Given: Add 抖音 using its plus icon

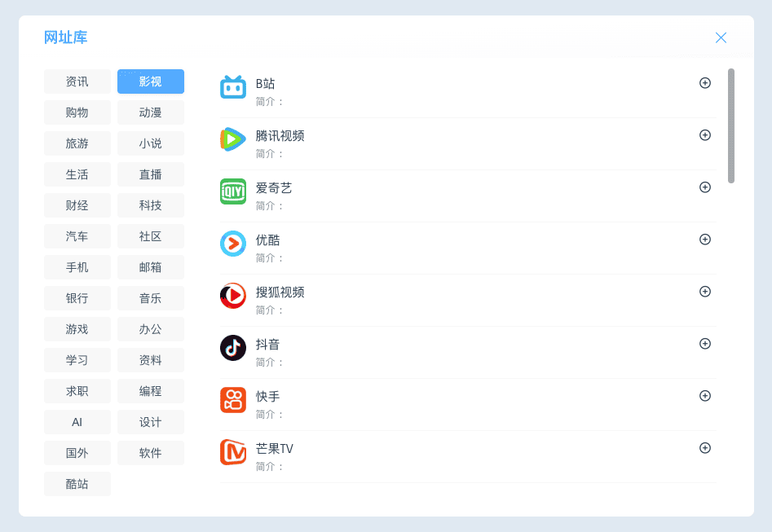Looking at the screenshot, I should coord(705,344).
